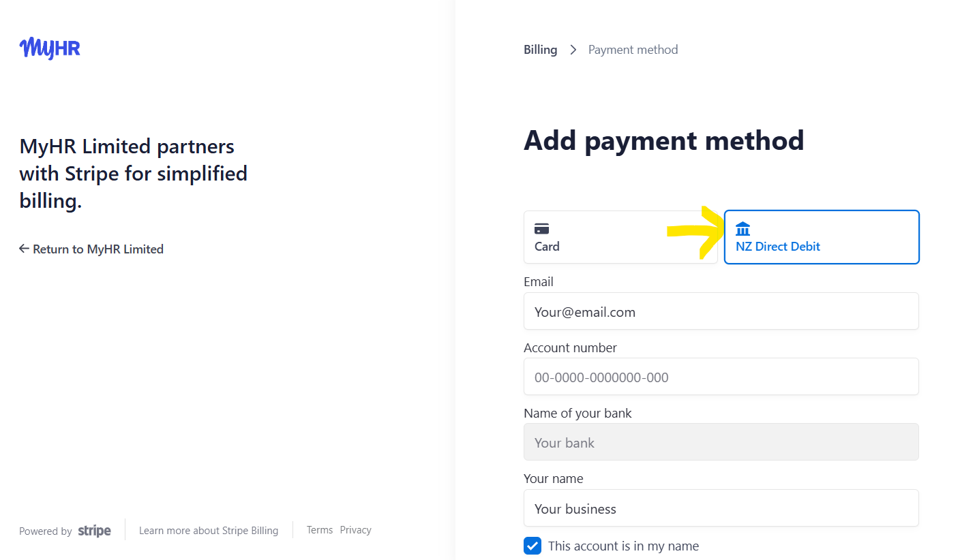Click the Terms link
Viewport: 960px width, 560px height.
[319, 529]
